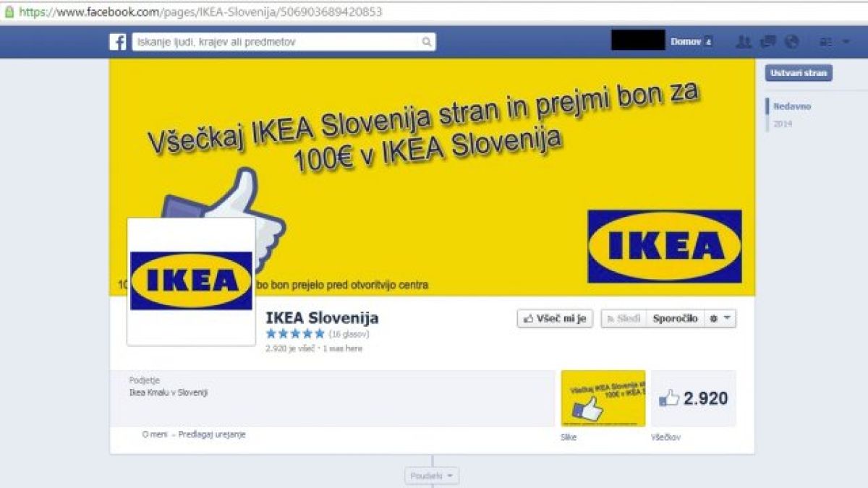
Task: Click the Facebook logo icon
Action: (x=118, y=42)
